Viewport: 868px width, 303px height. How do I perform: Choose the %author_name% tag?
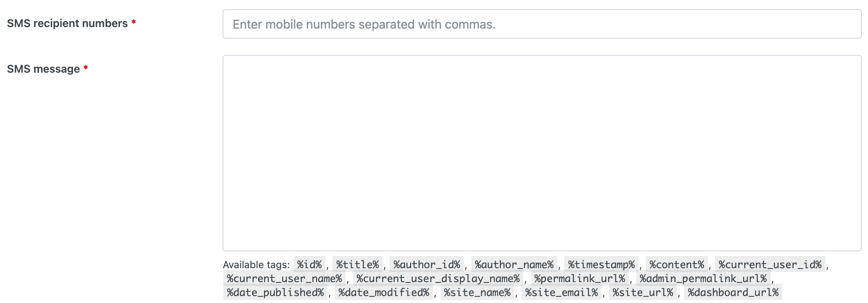click(514, 265)
